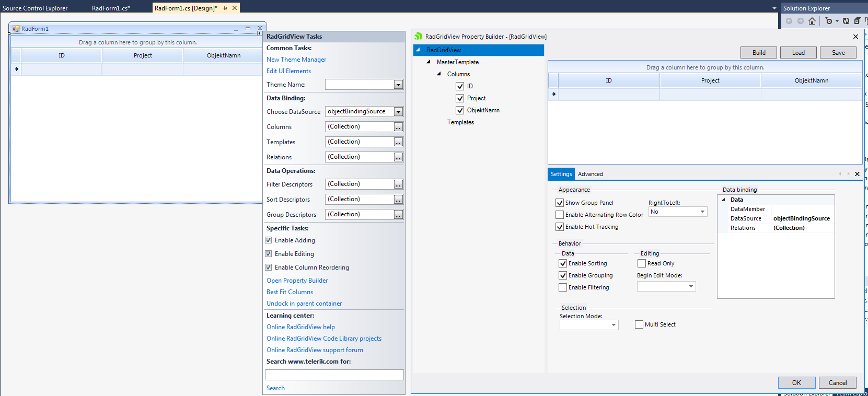Collapse Columns tree node
Image resolution: width=868 pixels, height=396 pixels.
pos(439,74)
